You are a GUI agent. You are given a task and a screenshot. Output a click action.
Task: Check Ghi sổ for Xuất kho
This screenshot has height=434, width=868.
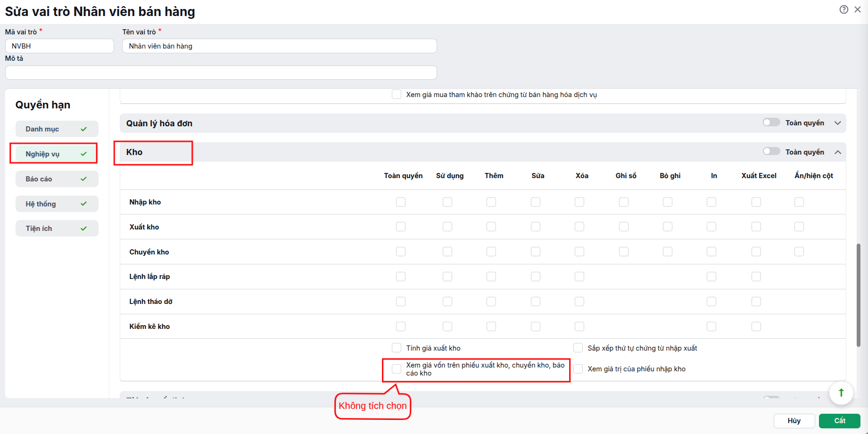point(624,227)
